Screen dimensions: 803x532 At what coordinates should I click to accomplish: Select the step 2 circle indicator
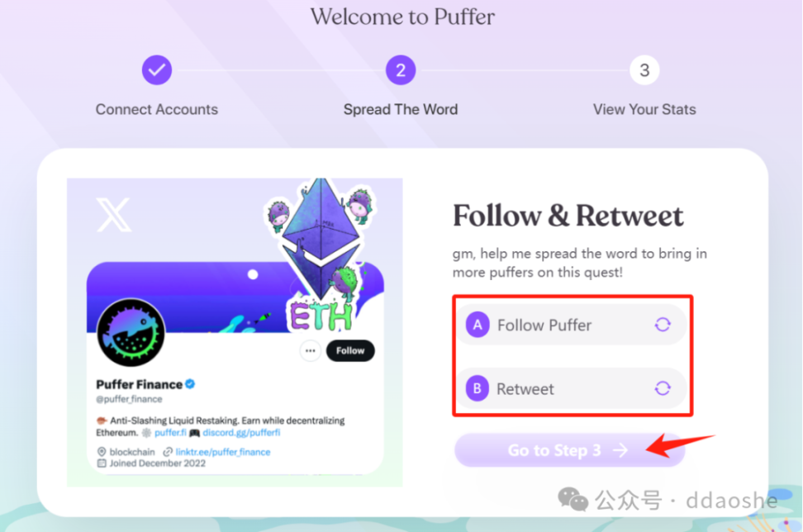[x=401, y=70]
